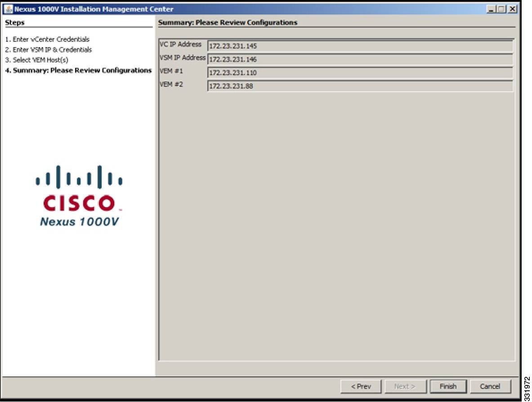
Task: Click step 4 Summary: Please Review Configurations
Action: pyautogui.click(x=78, y=71)
